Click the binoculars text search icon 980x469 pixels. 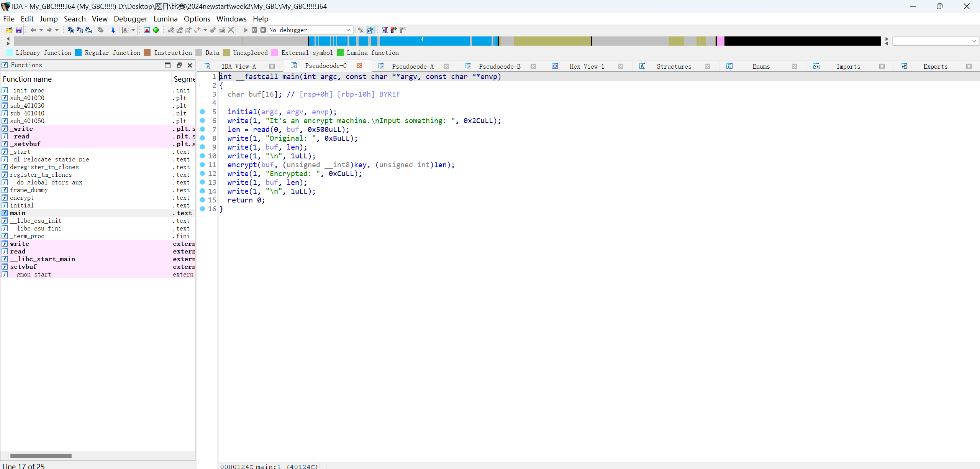click(x=79, y=30)
